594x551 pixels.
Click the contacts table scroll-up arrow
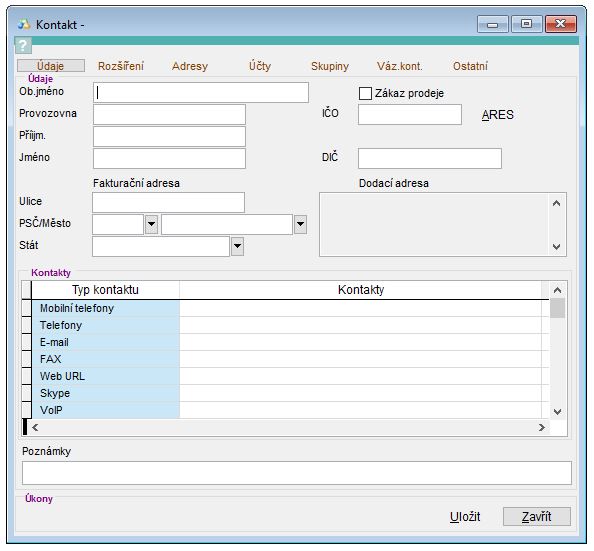click(557, 290)
